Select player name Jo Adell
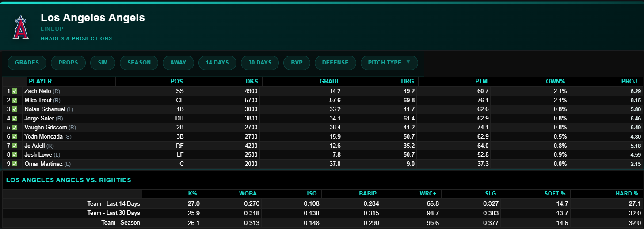The height and width of the screenshot is (229, 644). [x=34, y=146]
